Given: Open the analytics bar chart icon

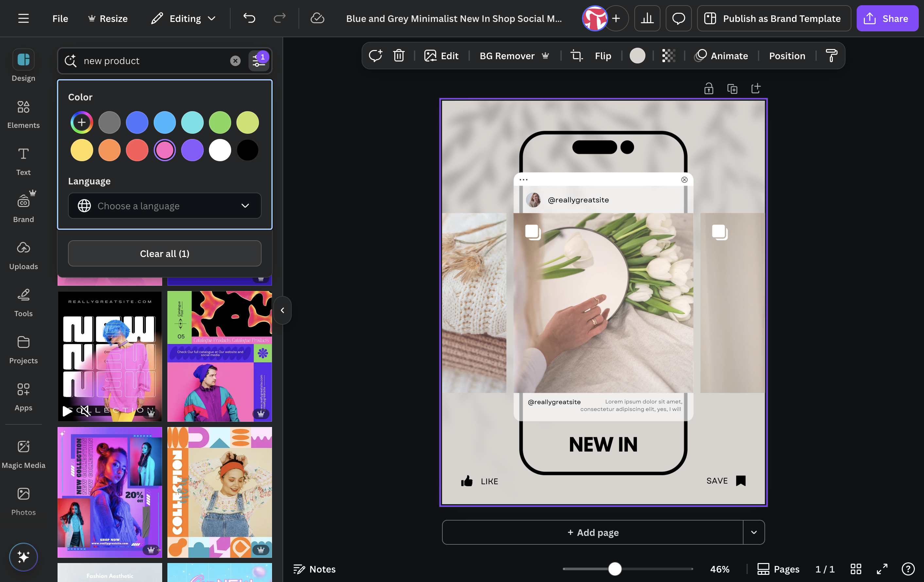Looking at the screenshot, I should point(647,18).
